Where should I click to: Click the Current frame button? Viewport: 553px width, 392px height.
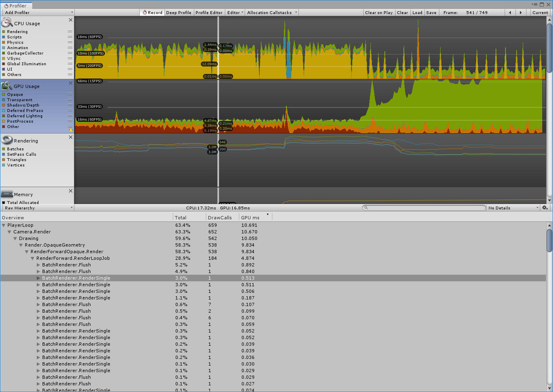[540, 12]
